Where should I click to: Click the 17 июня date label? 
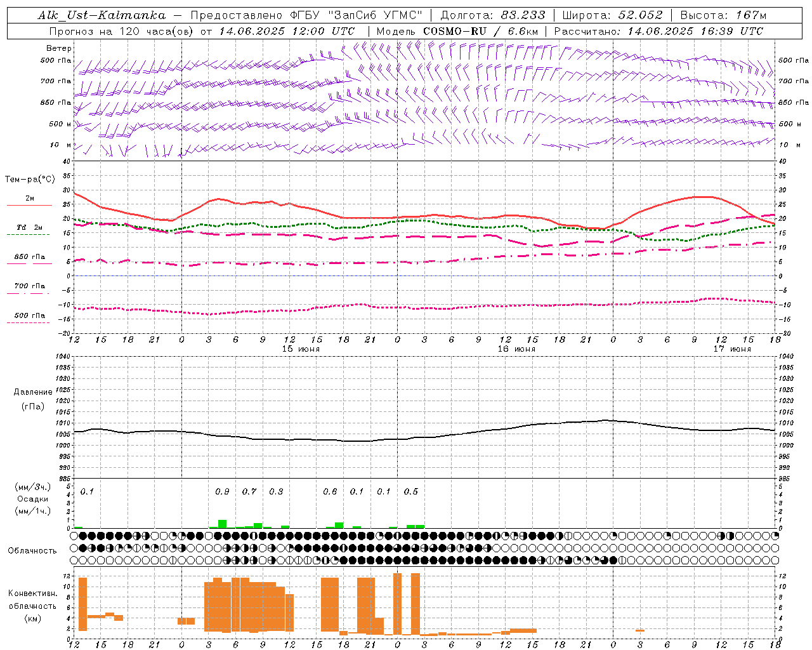click(732, 349)
